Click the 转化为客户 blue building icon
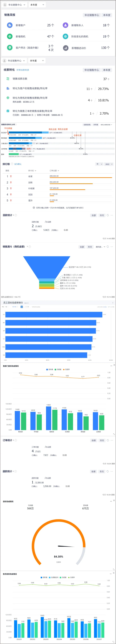Image resolution: width=116 pixels, height=644 pixels. click(x=8, y=88)
